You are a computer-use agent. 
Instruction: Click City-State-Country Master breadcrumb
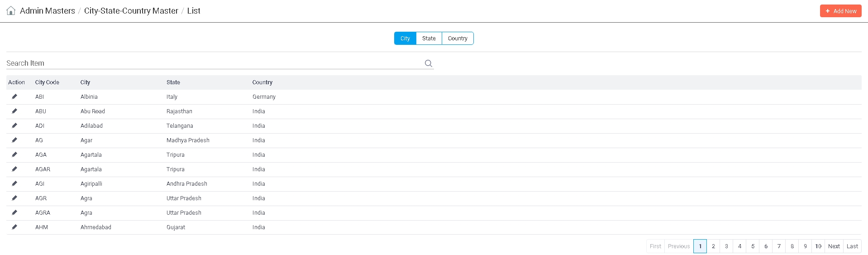click(x=131, y=11)
